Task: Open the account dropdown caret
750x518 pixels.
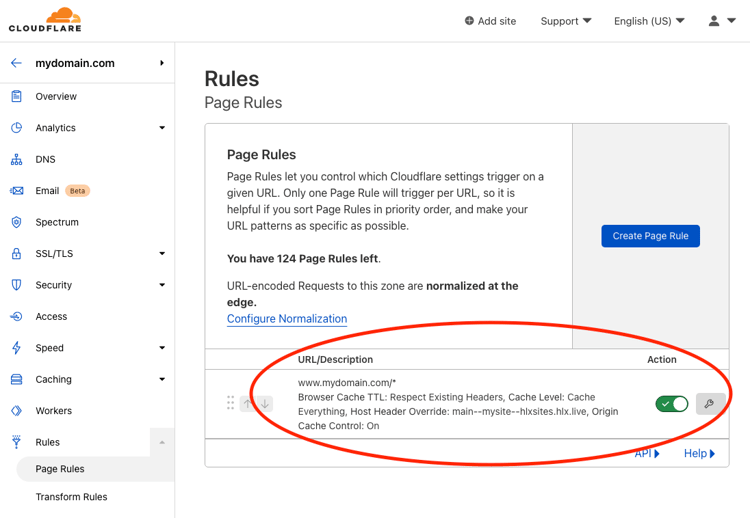Action: pos(731,21)
